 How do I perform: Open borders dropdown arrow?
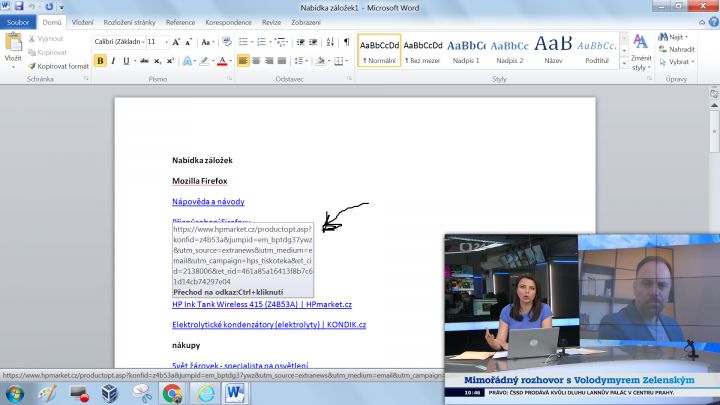[346, 61]
